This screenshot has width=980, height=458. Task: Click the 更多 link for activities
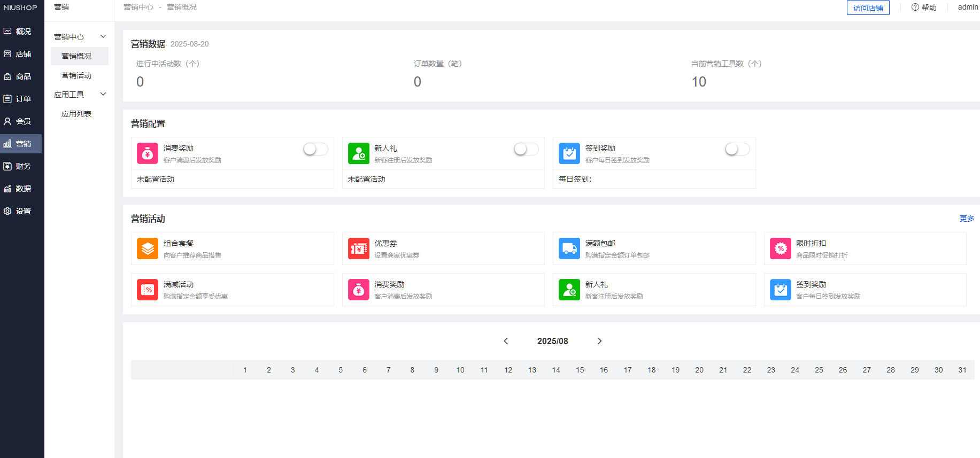point(967,219)
